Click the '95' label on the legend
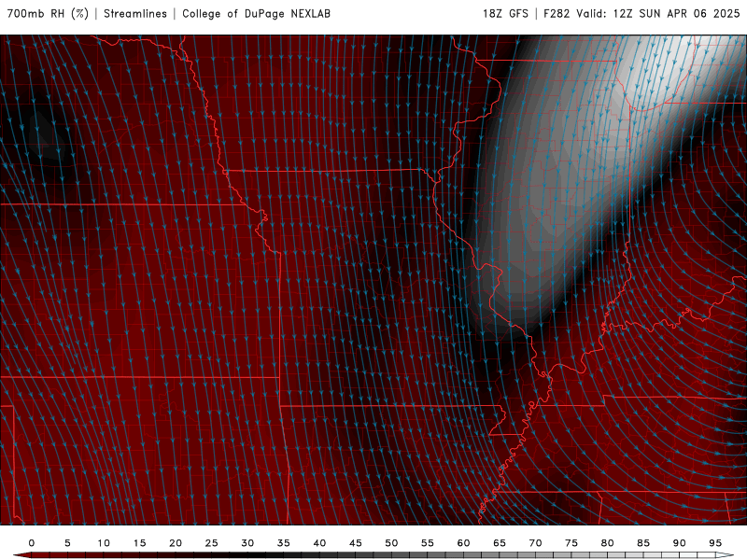This screenshot has width=747, height=560. point(715,543)
